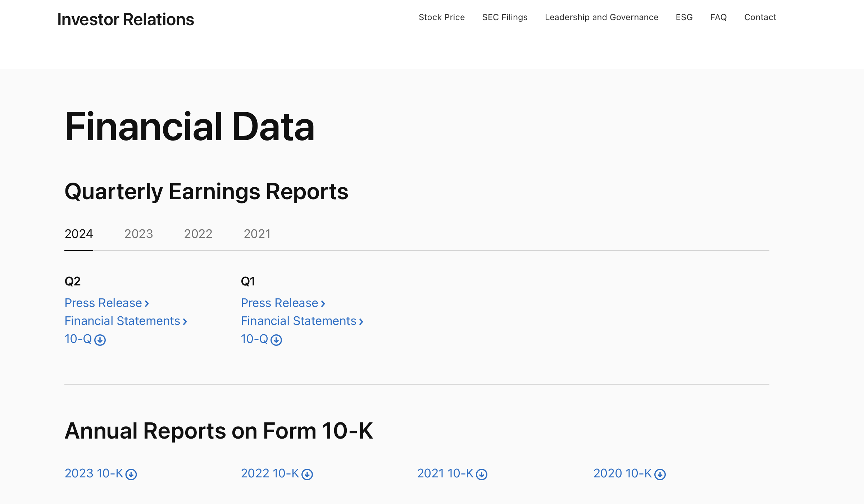Open the ESG navigation link
The image size is (864, 504).
click(x=684, y=17)
